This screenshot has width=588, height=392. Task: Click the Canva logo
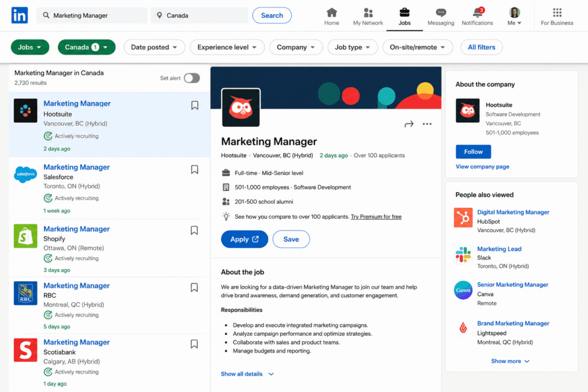[463, 290]
